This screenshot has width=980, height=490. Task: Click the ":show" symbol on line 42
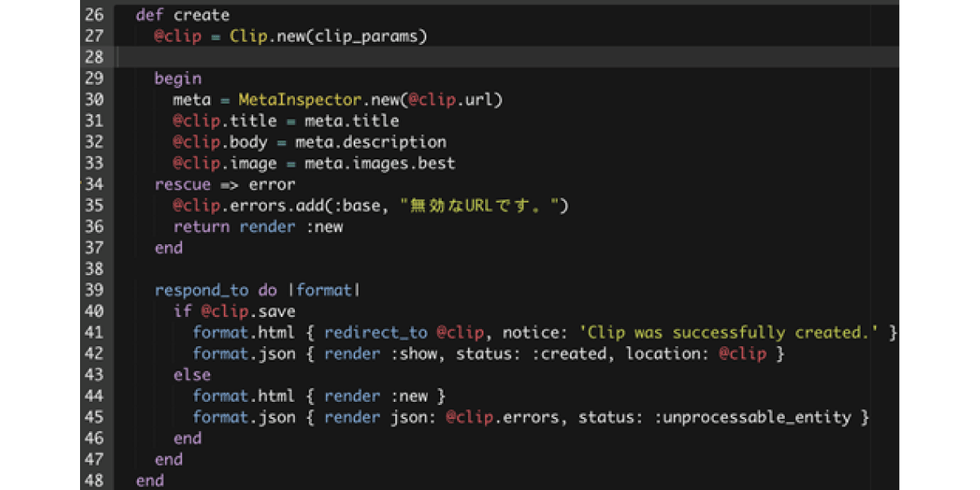(413, 354)
